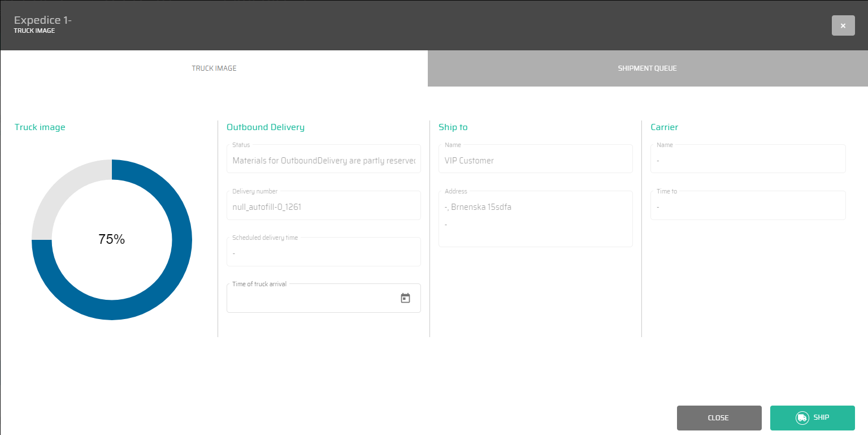Select the Carrier Time to field

pyautogui.click(x=748, y=207)
